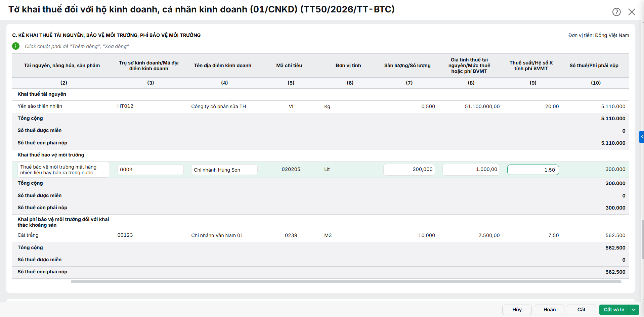Image resolution: width=644 pixels, height=317 pixels.
Task: Click the VI indicator code cell
Action: click(291, 106)
